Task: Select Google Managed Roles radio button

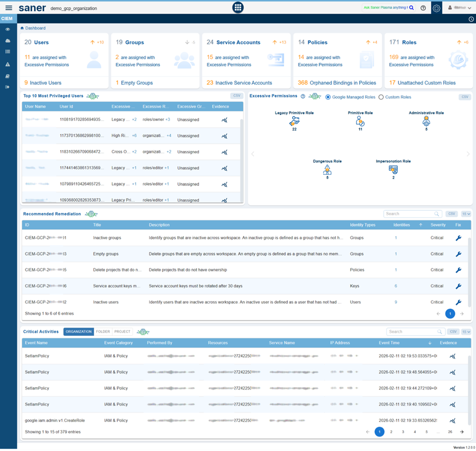Action: 328,97
